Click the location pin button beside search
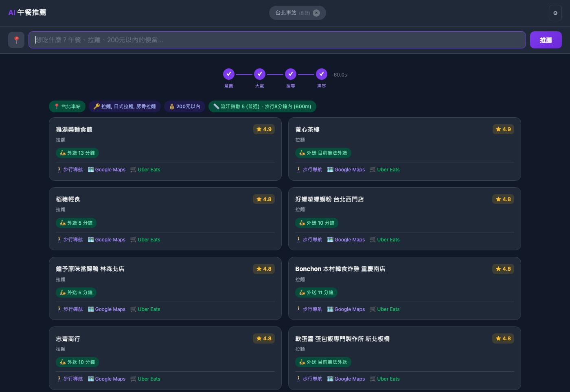This screenshot has width=570, height=392. (16, 40)
